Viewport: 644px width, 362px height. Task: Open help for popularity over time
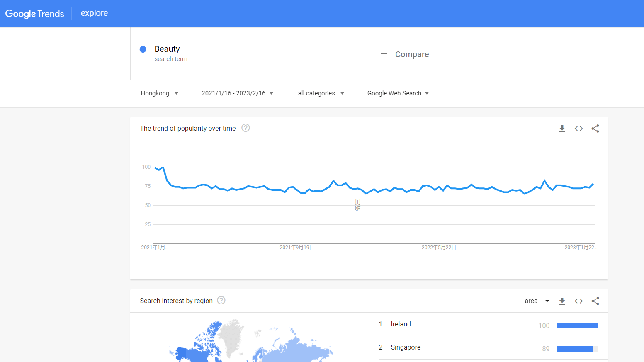point(245,128)
